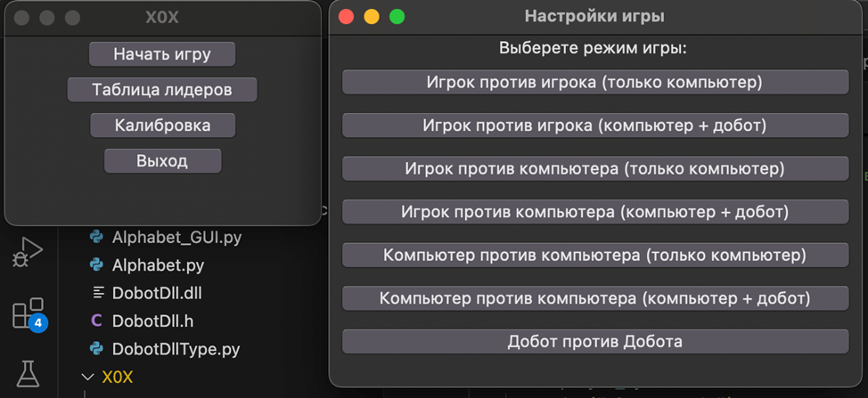Open Alphabet.py in explorer

click(159, 265)
